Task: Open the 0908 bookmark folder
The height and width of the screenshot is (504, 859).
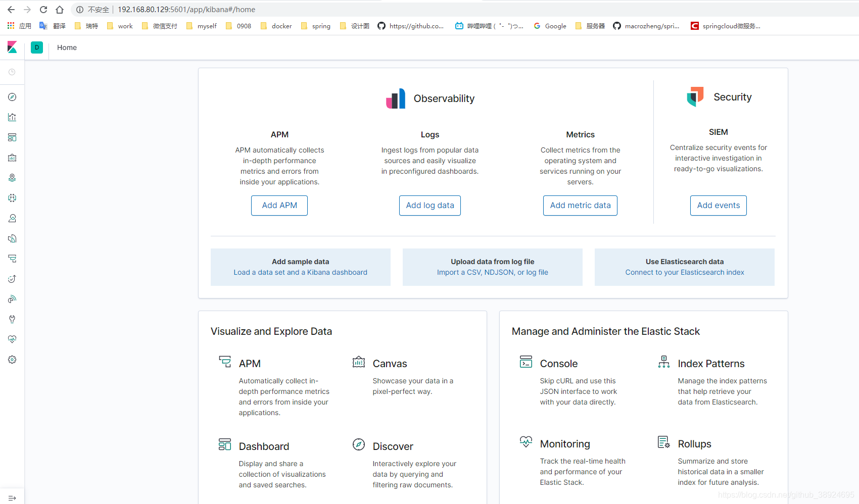Action: pyautogui.click(x=238, y=26)
